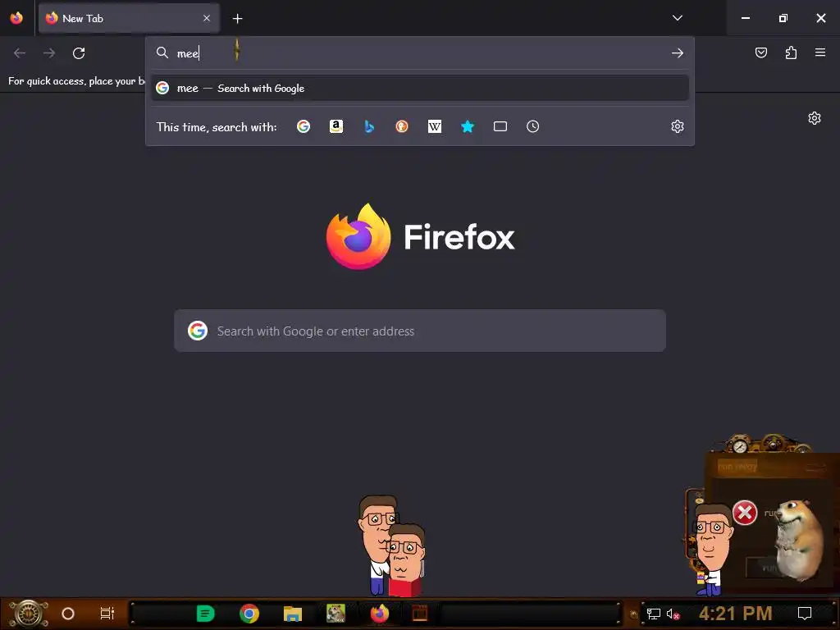Choose 'mee — Search with Google' suggestion
The image size is (840, 630).
coord(420,88)
